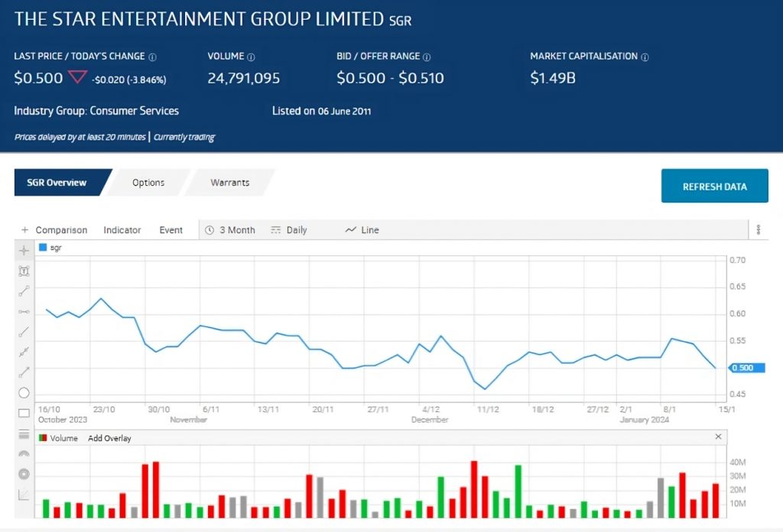783x532 pixels.
Task: Click Industry Group: Consumer Services text
Action: click(x=96, y=111)
